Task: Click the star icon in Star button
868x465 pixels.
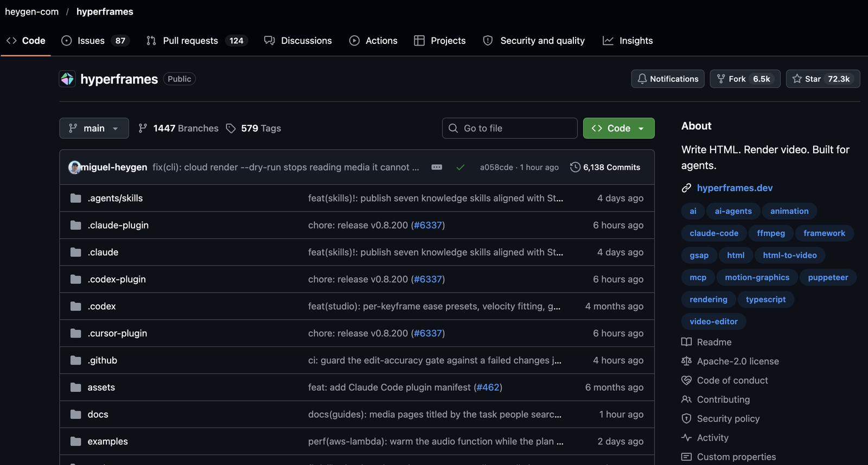Action: pyautogui.click(x=797, y=79)
